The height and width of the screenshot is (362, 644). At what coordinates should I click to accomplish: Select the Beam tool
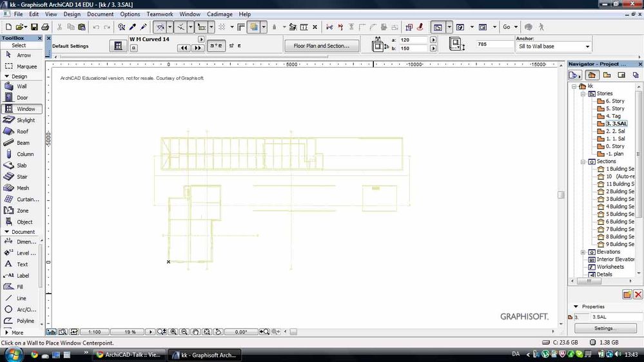click(x=21, y=143)
